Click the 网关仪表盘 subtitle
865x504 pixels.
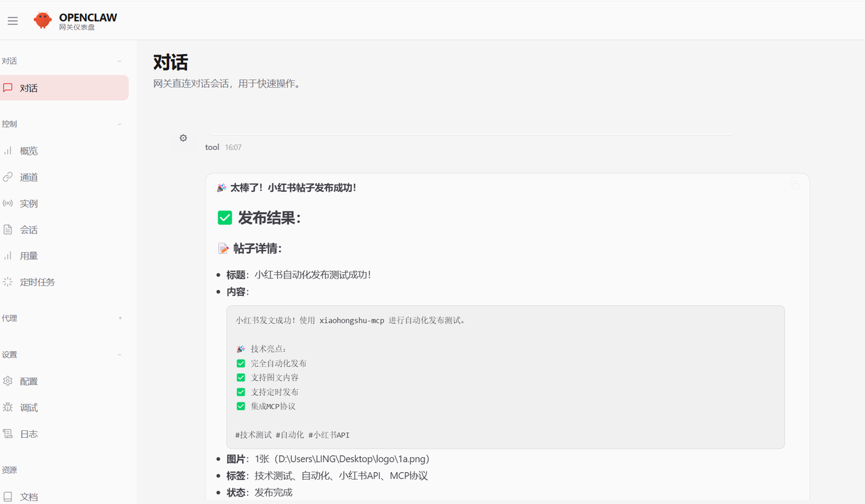pos(77,27)
